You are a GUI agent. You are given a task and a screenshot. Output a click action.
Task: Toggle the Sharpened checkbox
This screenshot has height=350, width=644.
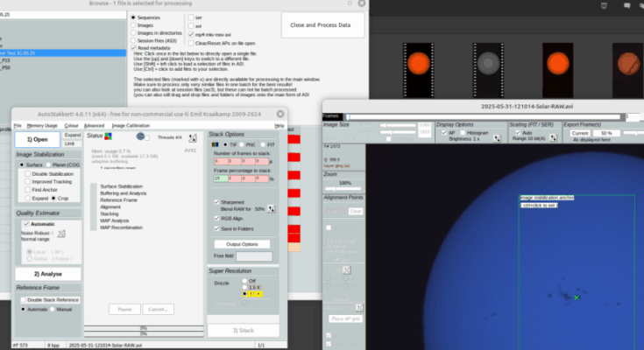(216, 201)
